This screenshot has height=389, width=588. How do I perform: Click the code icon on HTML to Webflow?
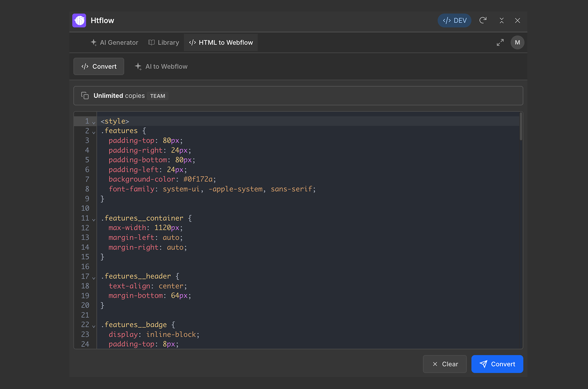pyautogui.click(x=192, y=42)
